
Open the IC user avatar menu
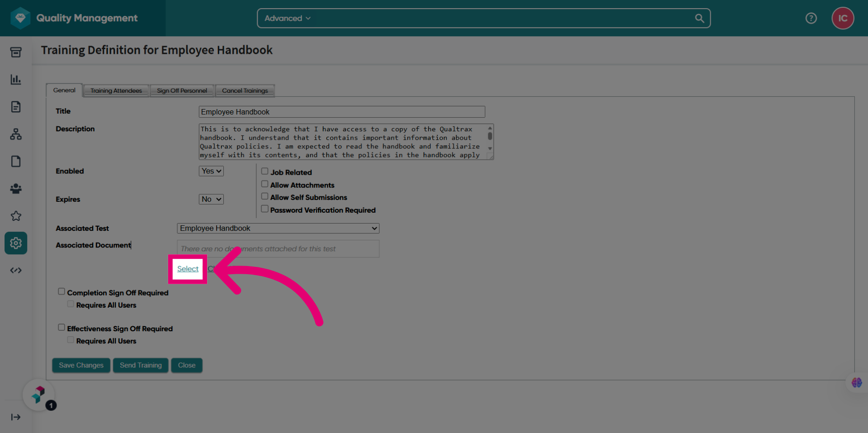843,18
